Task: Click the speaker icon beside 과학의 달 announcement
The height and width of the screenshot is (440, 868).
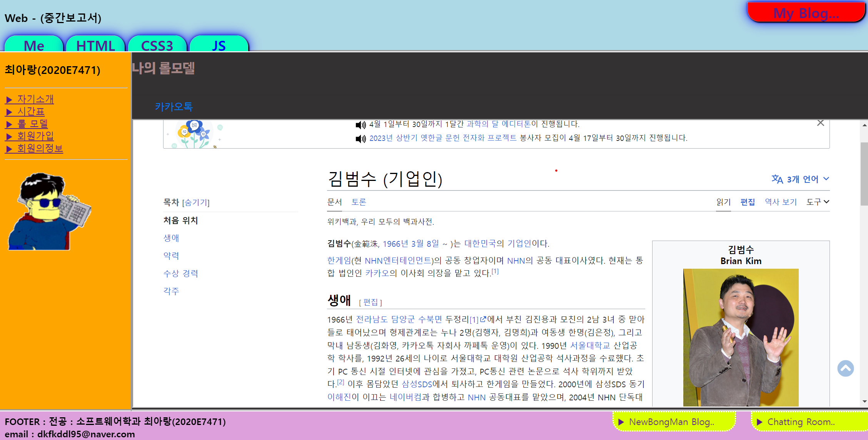Action: 361,125
